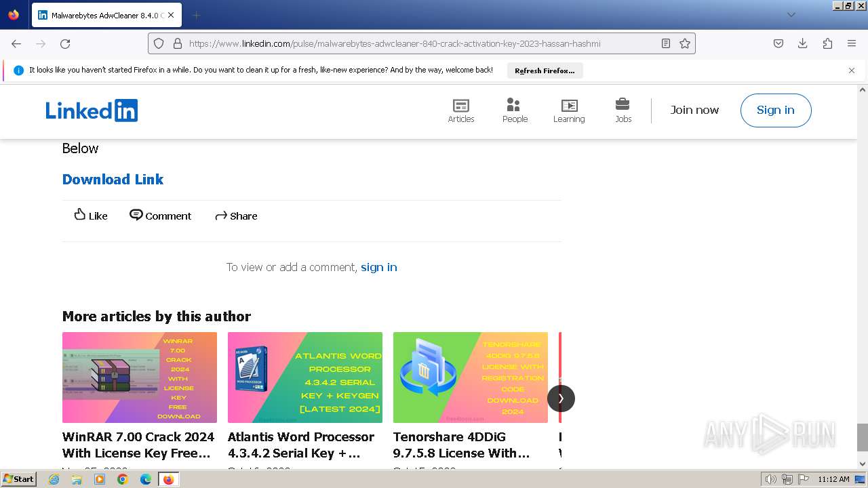Open the Download Link
868x488 pixels.
coord(113,179)
